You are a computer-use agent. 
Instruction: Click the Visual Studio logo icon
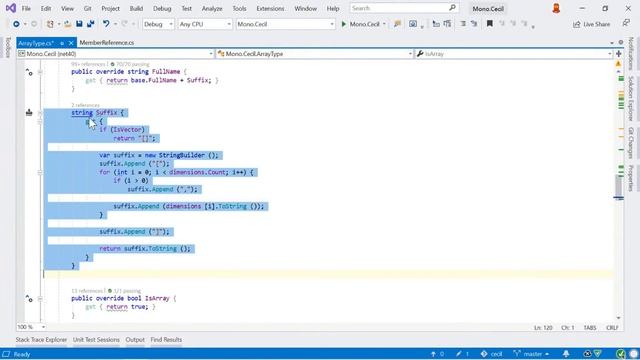click(11, 8)
